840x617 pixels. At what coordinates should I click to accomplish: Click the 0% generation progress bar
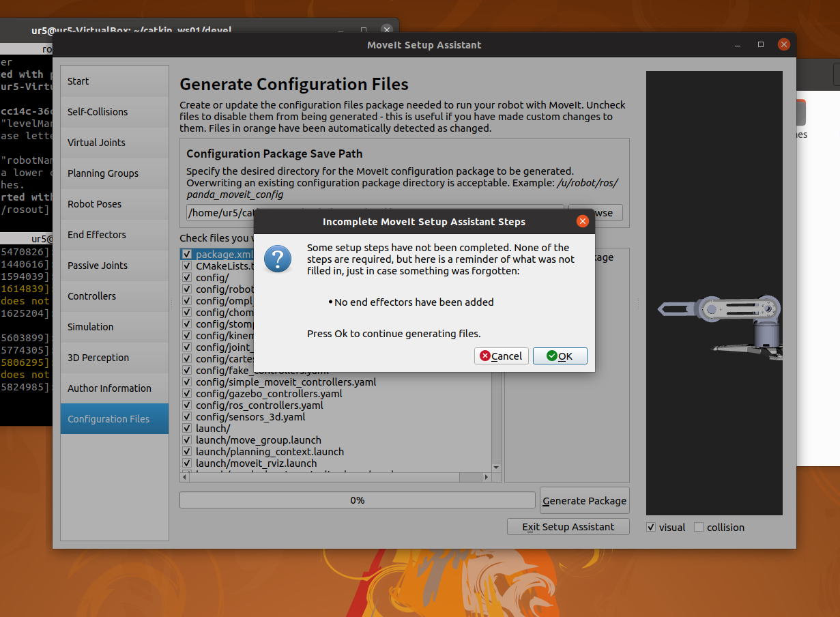357,500
